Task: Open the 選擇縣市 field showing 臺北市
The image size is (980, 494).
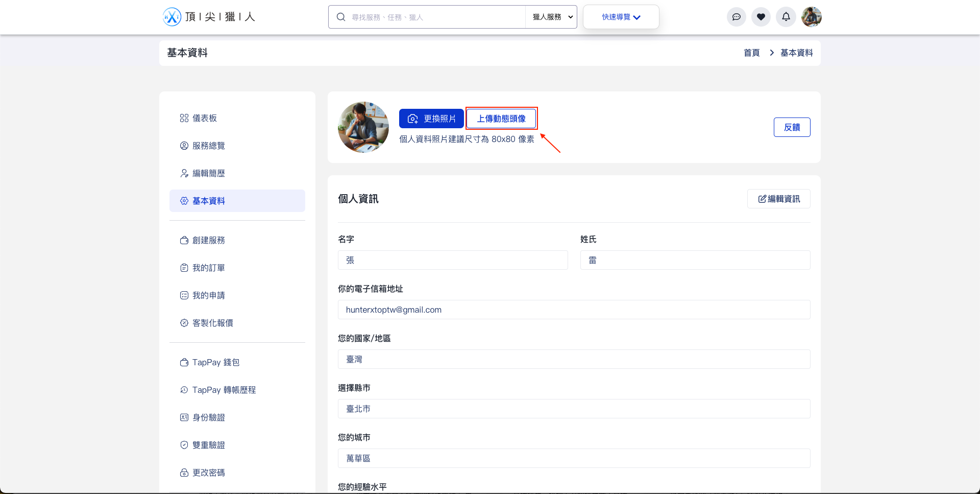Action: pos(574,409)
